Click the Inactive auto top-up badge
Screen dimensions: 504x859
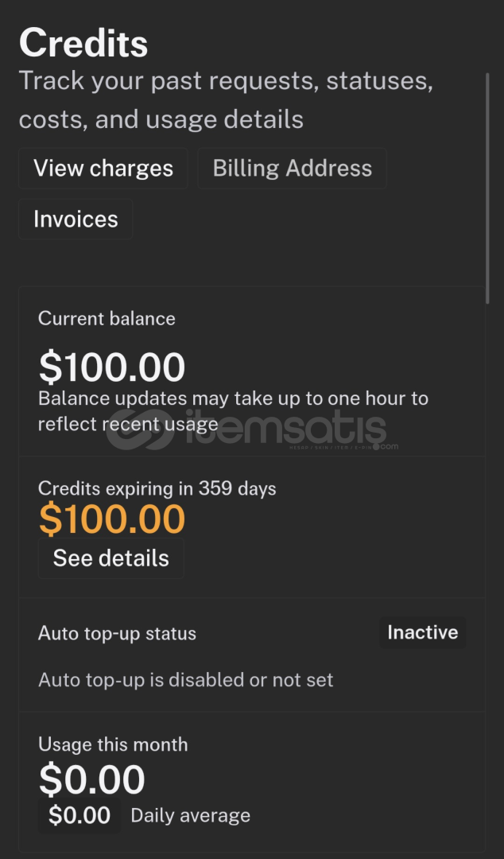(422, 633)
